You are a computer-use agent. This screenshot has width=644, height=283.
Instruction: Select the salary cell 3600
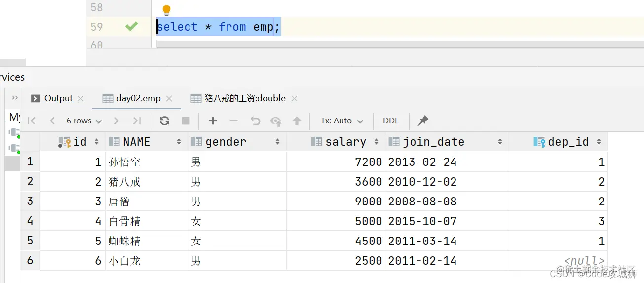pyautogui.click(x=336, y=181)
